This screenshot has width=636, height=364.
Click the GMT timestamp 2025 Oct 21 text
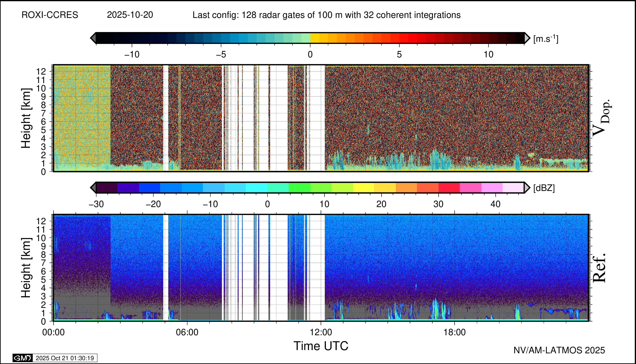click(65, 358)
